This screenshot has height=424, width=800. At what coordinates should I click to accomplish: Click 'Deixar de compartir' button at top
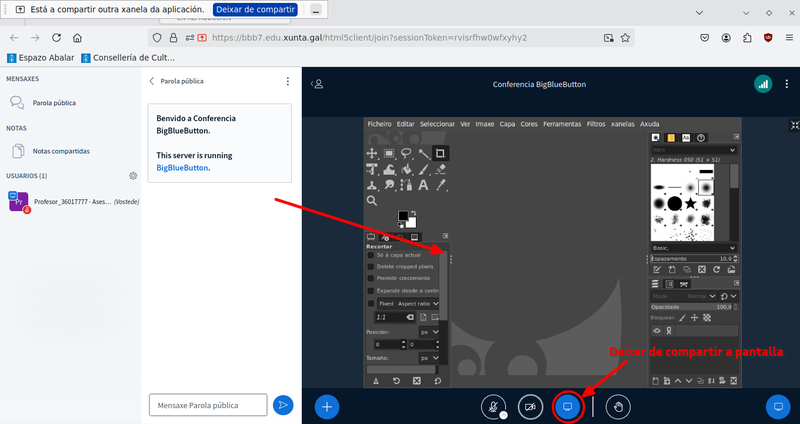coord(255,9)
